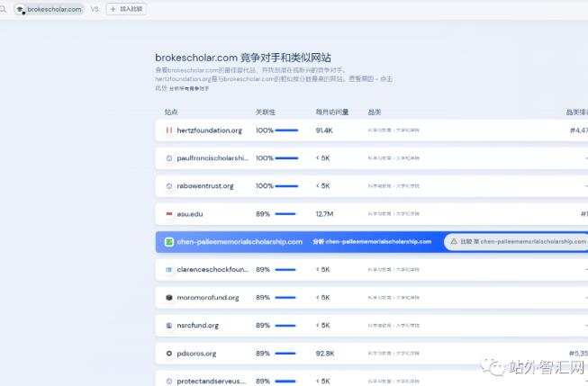The width and height of the screenshot is (588, 386).
Task: Click the hertzfoundation.org 100% relevance bar
Action: [x=286, y=130]
